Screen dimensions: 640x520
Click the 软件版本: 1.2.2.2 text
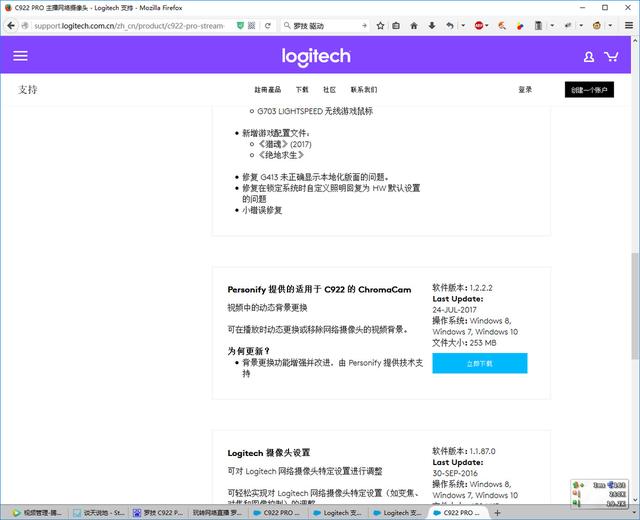462,288
